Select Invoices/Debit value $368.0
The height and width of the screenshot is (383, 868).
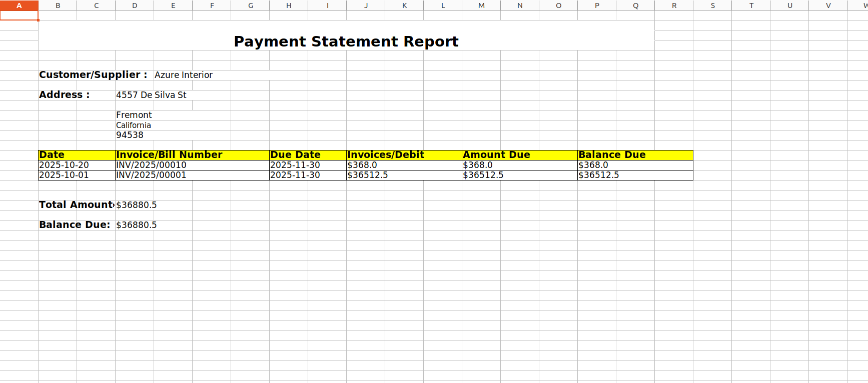[x=404, y=165]
